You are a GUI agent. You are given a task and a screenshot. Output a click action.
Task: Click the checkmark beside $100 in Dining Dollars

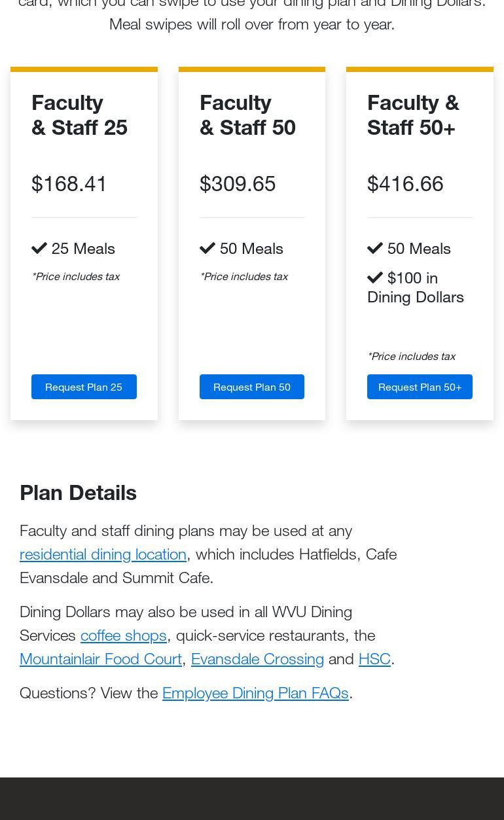(375, 277)
